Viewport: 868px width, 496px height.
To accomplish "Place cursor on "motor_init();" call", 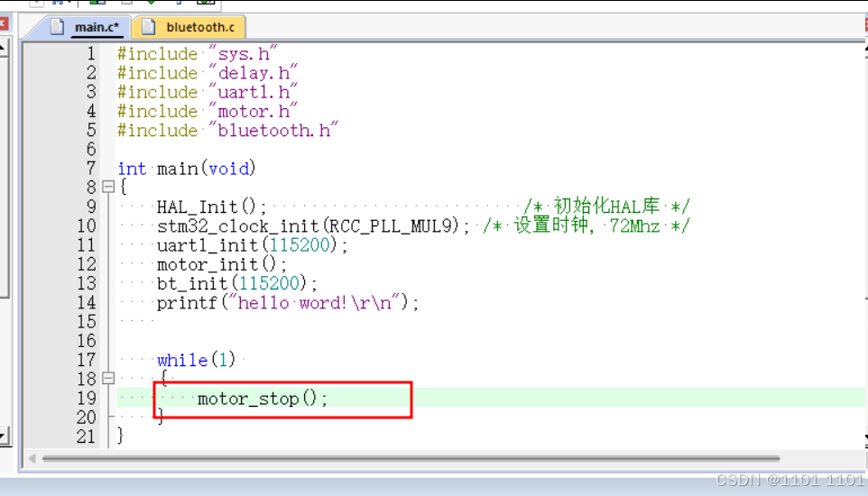I will coord(222,264).
